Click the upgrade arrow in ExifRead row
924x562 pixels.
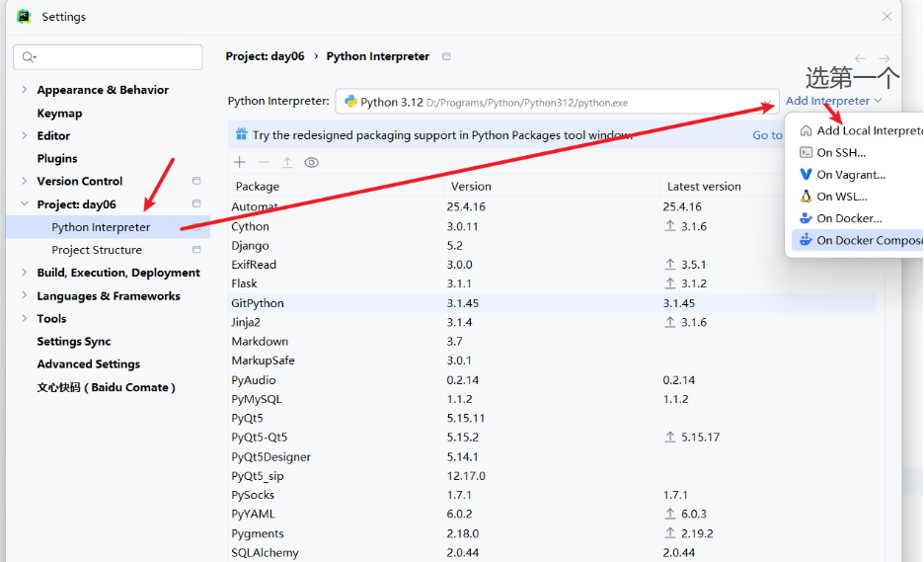click(670, 264)
